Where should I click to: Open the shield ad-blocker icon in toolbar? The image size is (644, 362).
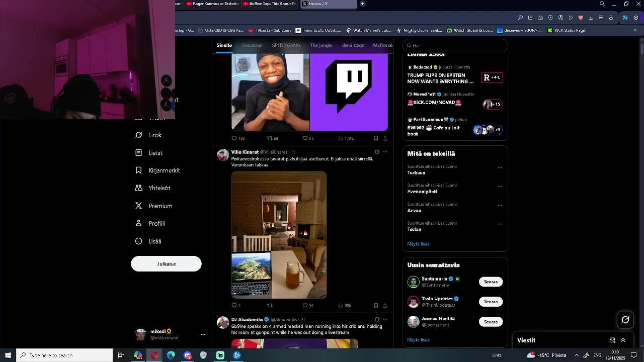(550, 18)
